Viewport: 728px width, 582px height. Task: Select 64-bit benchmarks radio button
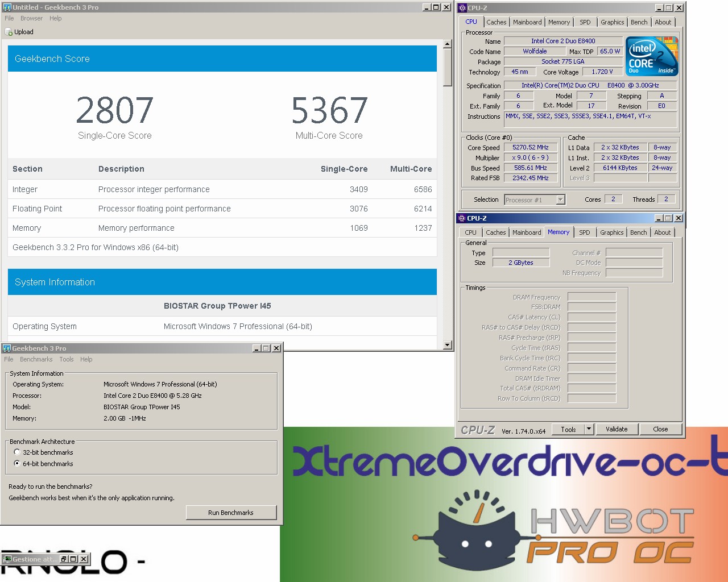[17, 463]
